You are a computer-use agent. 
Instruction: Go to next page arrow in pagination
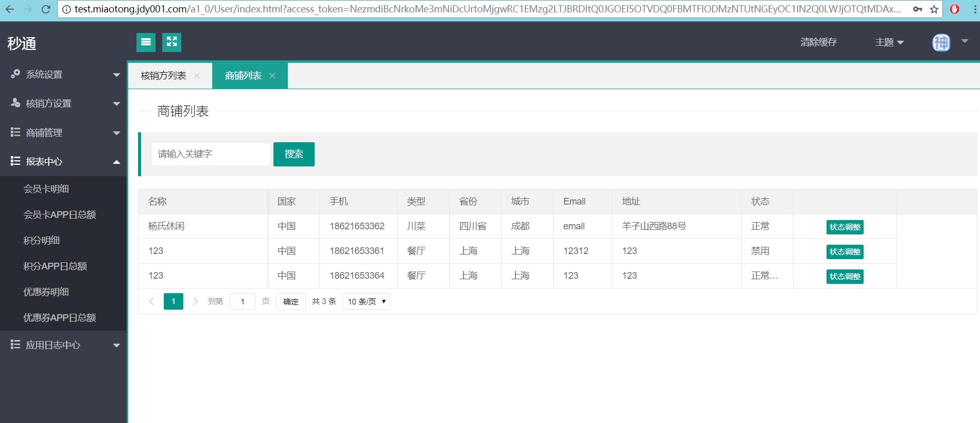(195, 301)
